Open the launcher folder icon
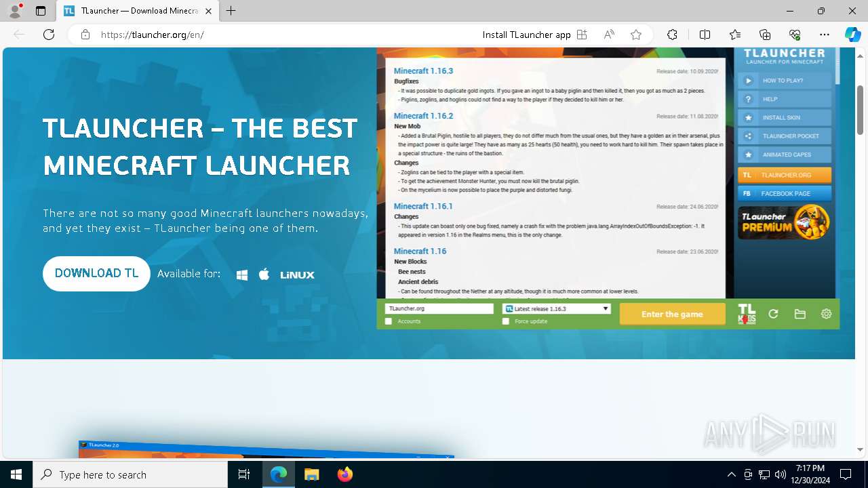The image size is (868, 488). point(800,314)
